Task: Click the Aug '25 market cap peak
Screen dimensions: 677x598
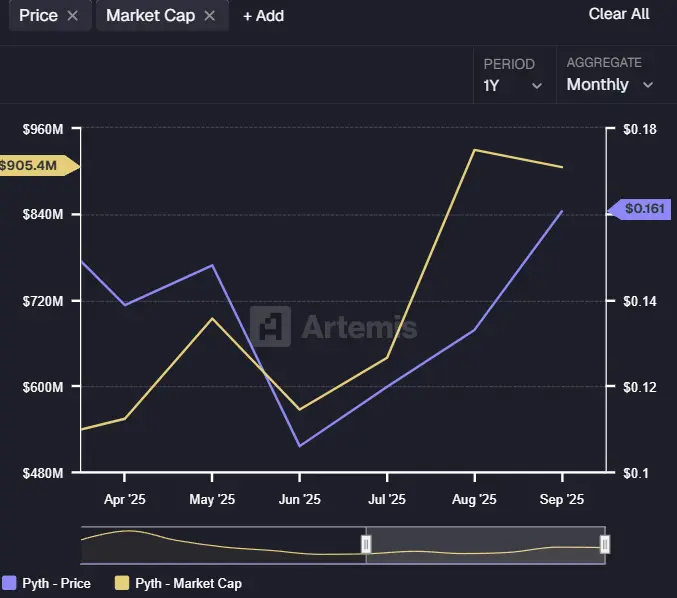Action: (474, 150)
